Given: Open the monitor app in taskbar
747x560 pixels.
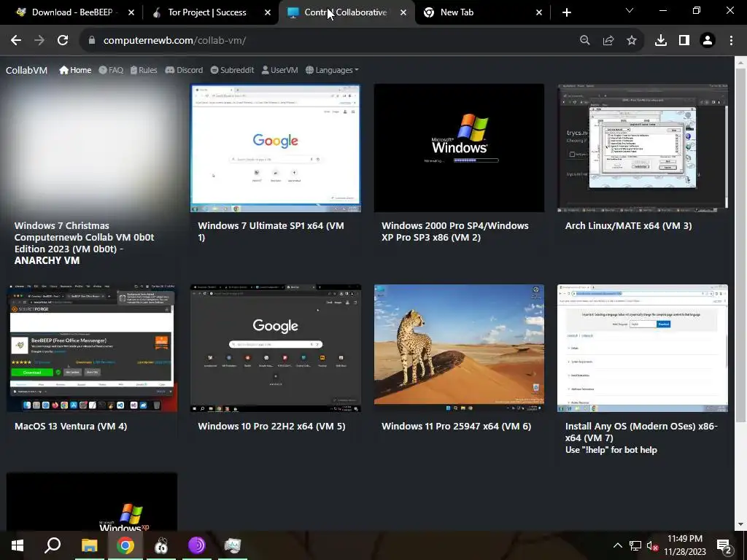Looking at the screenshot, I should 233,545.
